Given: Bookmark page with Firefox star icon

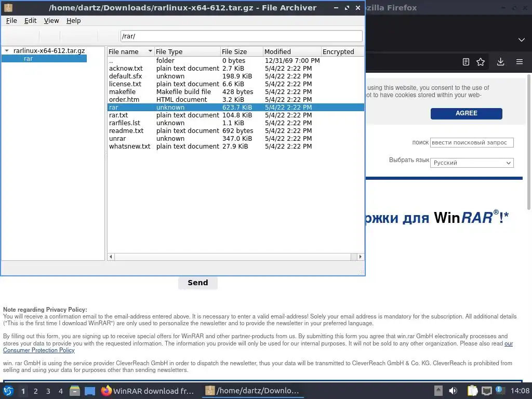Looking at the screenshot, I should coord(481,62).
